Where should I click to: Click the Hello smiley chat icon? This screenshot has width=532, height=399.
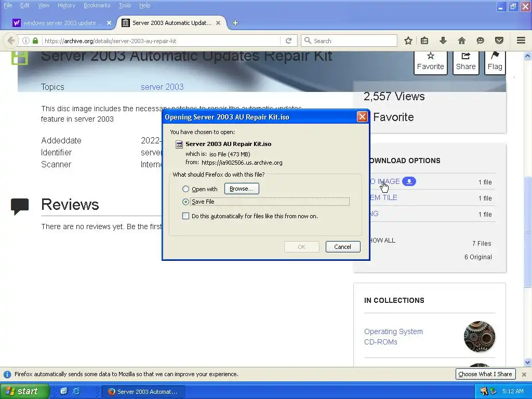pyautogui.click(x=481, y=41)
